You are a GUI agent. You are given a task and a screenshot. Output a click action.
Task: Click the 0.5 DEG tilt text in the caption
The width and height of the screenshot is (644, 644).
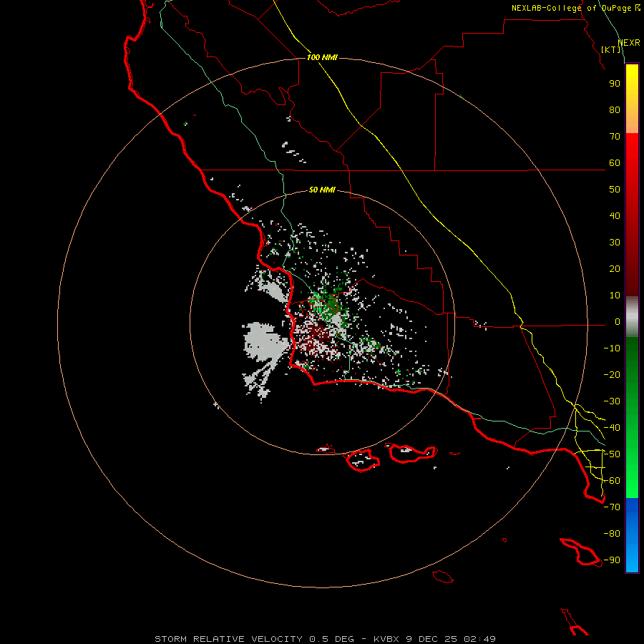[x=331, y=639]
